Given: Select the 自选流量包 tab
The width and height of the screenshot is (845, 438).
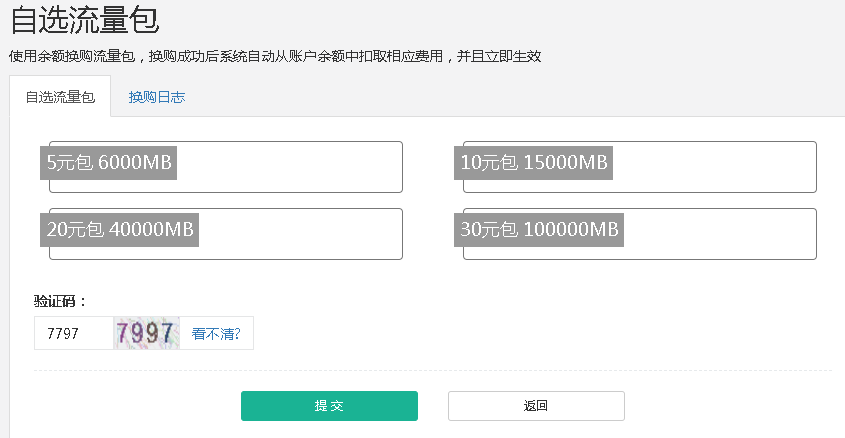Looking at the screenshot, I should click(x=60, y=97).
